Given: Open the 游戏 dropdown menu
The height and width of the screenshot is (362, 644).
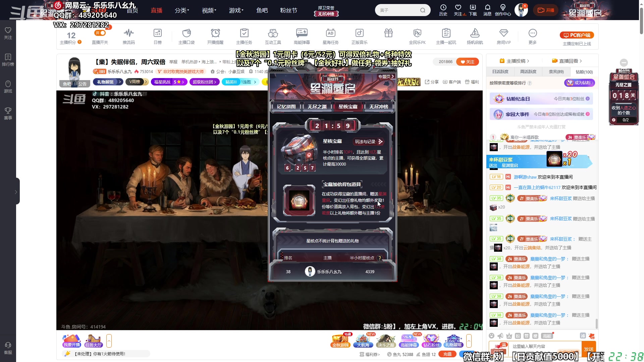Looking at the screenshot, I should 236,10.
